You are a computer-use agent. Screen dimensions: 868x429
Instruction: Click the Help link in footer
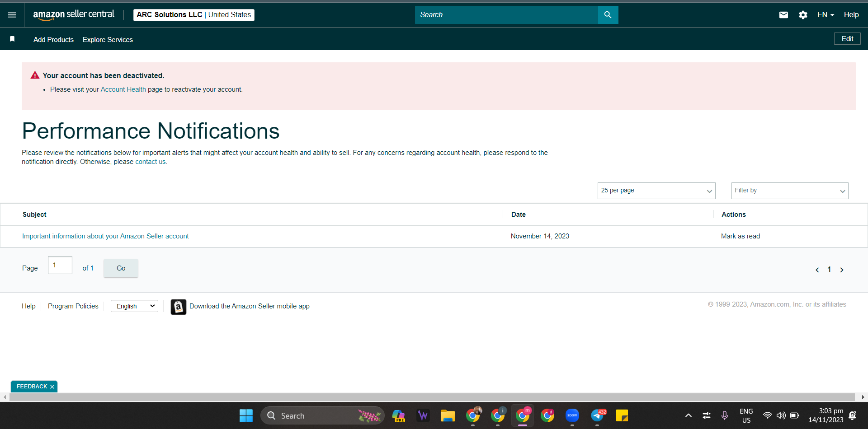(x=28, y=306)
